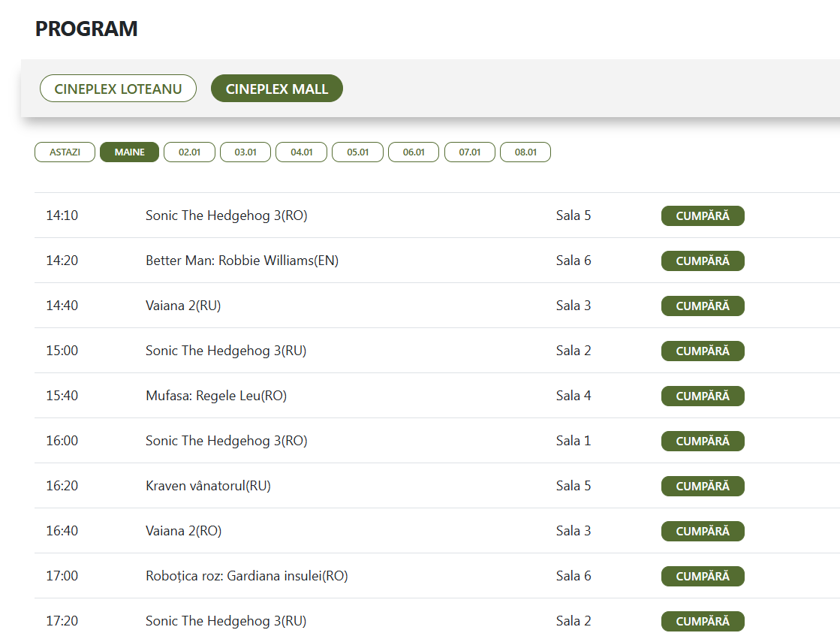Show the program for 07.01
This screenshot has height=642, width=840.
(470, 152)
